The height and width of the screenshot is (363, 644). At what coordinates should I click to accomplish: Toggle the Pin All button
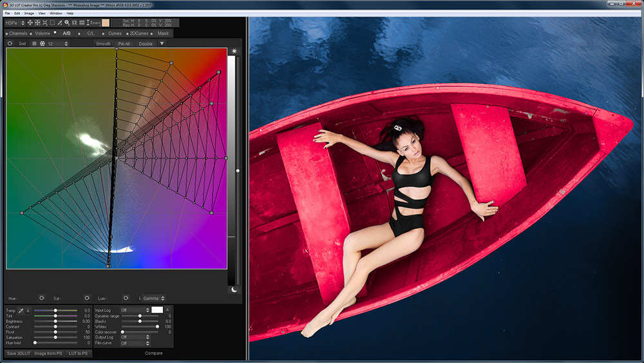[x=124, y=44]
